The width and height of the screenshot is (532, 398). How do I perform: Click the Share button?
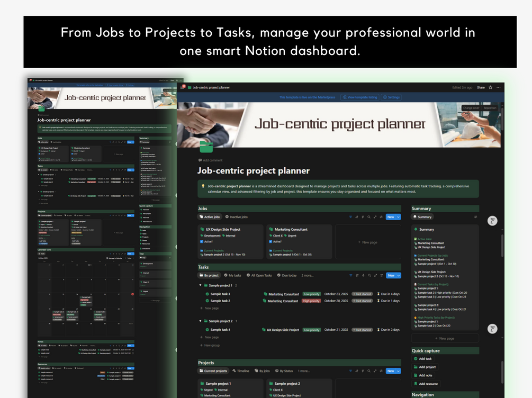pyautogui.click(x=481, y=87)
